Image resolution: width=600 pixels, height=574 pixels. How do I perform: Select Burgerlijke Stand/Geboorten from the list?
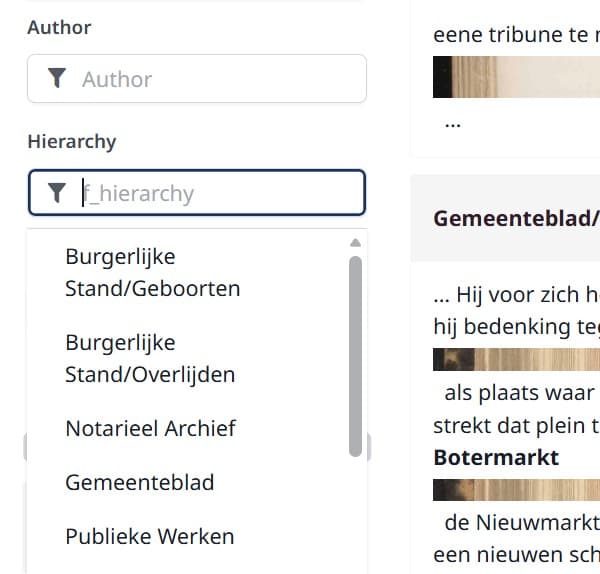coord(153,273)
